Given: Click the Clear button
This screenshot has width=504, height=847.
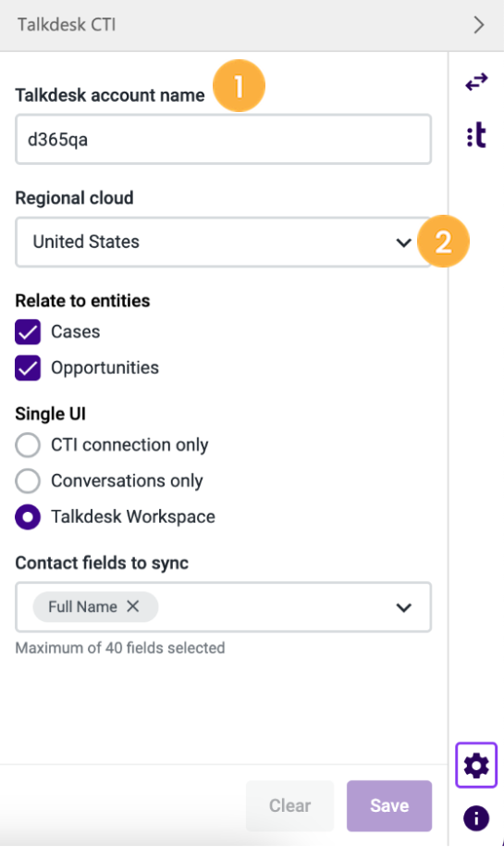Looking at the screenshot, I should (x=289, y=805).
